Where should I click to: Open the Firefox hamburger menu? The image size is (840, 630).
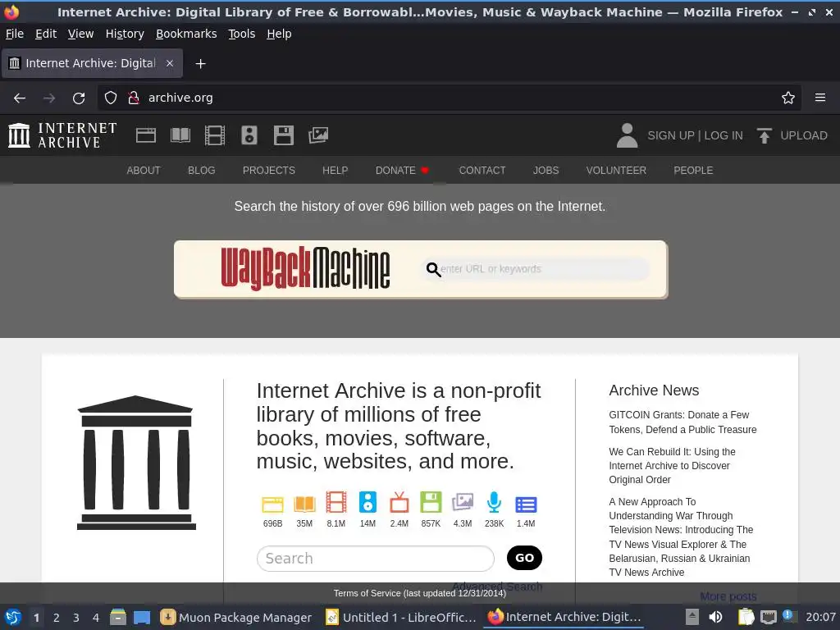pyautogui.click(x=819, y=98)
